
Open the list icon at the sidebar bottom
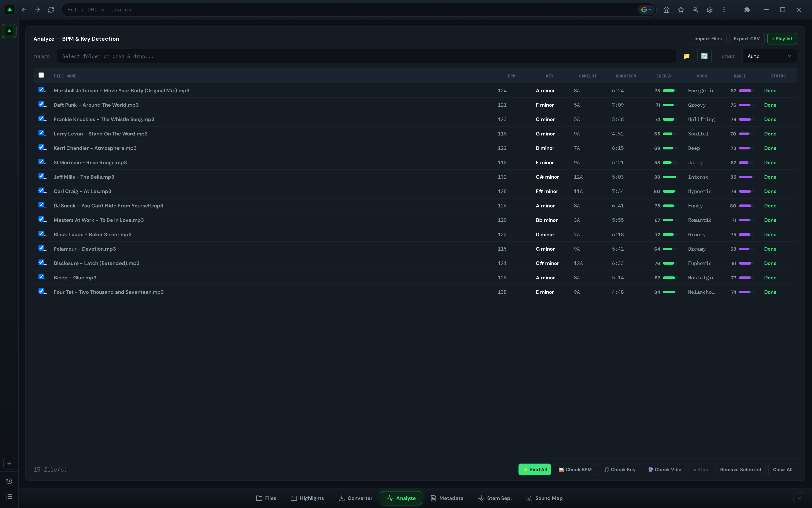coord(9,497)
